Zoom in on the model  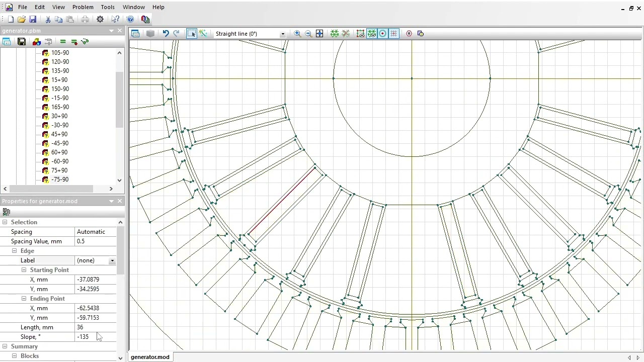coord(297,34)
